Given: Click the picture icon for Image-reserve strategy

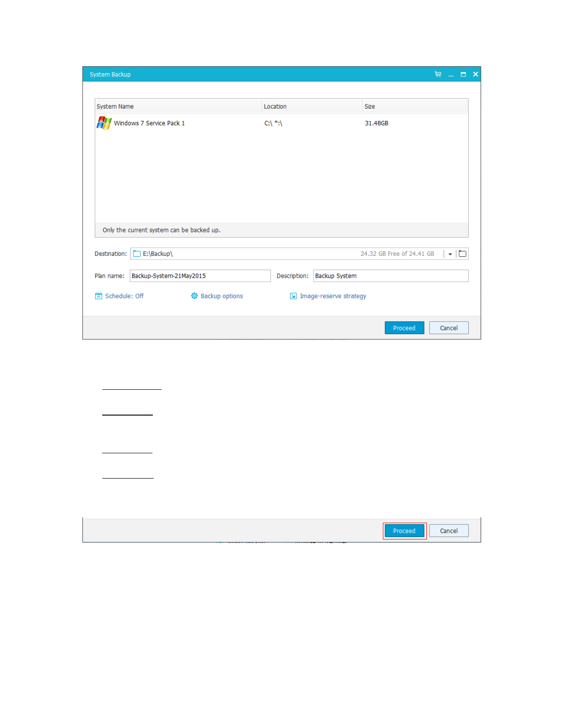Looking at the screenshot, I should (293, 296).
